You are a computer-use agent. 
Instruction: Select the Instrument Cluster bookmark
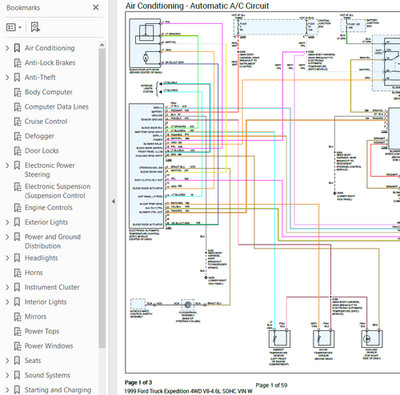click(52, 287)
